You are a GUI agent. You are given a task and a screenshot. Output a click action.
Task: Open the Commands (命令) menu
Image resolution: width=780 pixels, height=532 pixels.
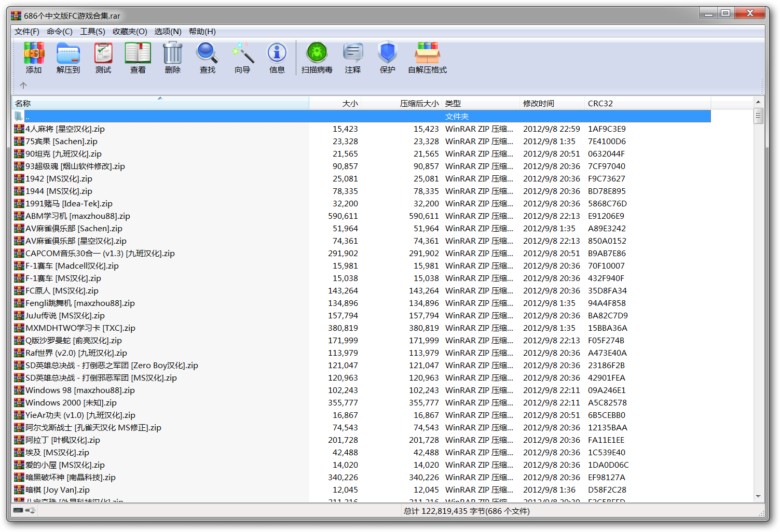[x=60, y=32]
